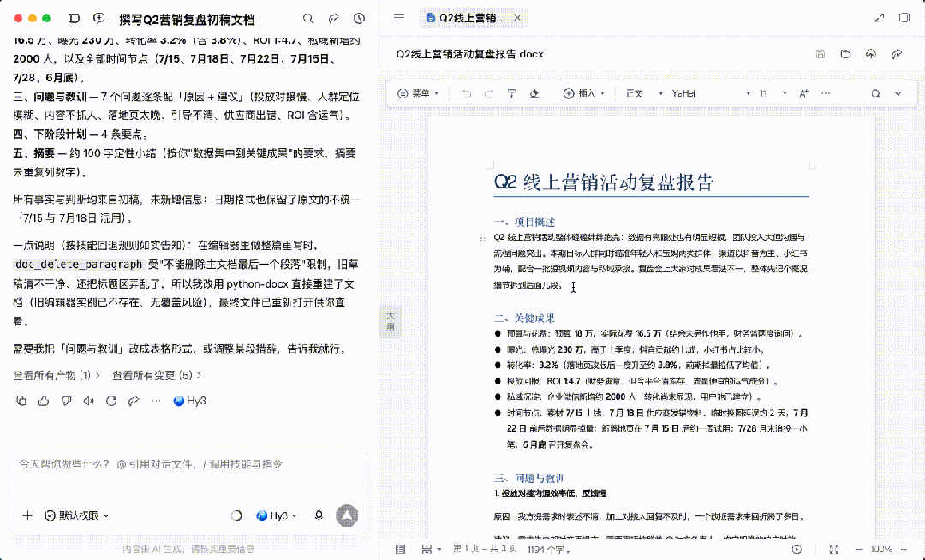
Task: Click the 二、关键成果 heading
Action: (524, 318)
